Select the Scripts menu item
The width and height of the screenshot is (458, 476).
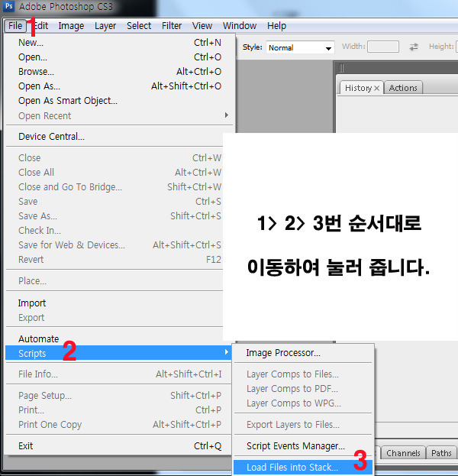point(118,353)
